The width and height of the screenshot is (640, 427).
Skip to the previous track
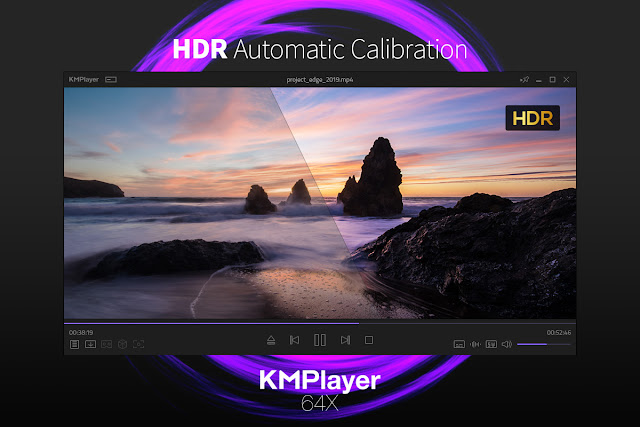pos(294,340)
